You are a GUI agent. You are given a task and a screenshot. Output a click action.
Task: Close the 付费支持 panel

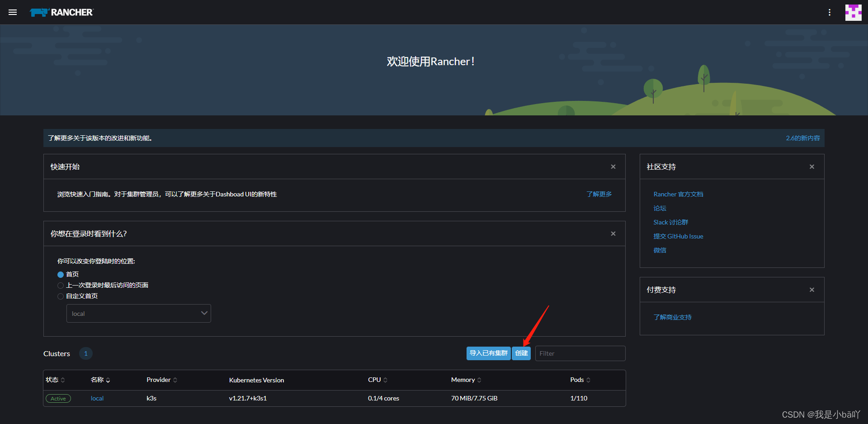point(812,290)
